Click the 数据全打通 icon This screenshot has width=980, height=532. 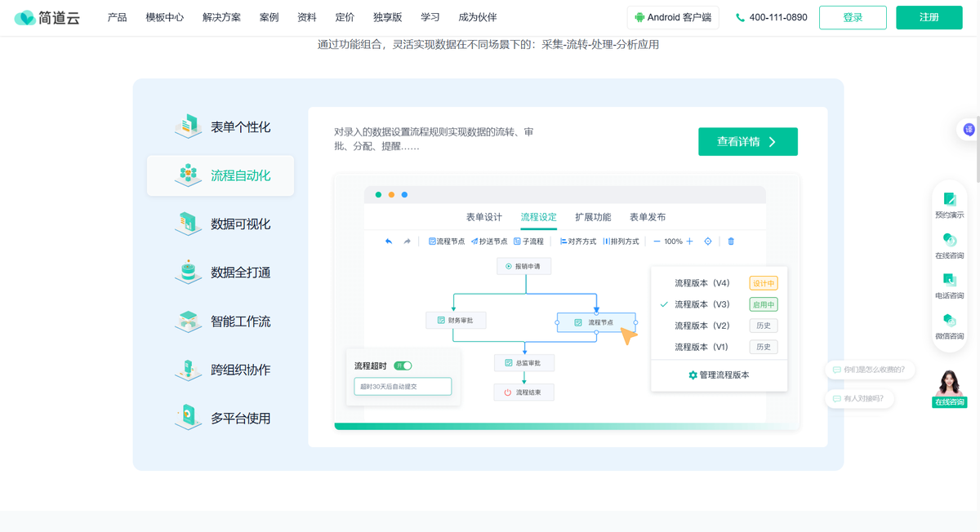(x=188, y=272)
